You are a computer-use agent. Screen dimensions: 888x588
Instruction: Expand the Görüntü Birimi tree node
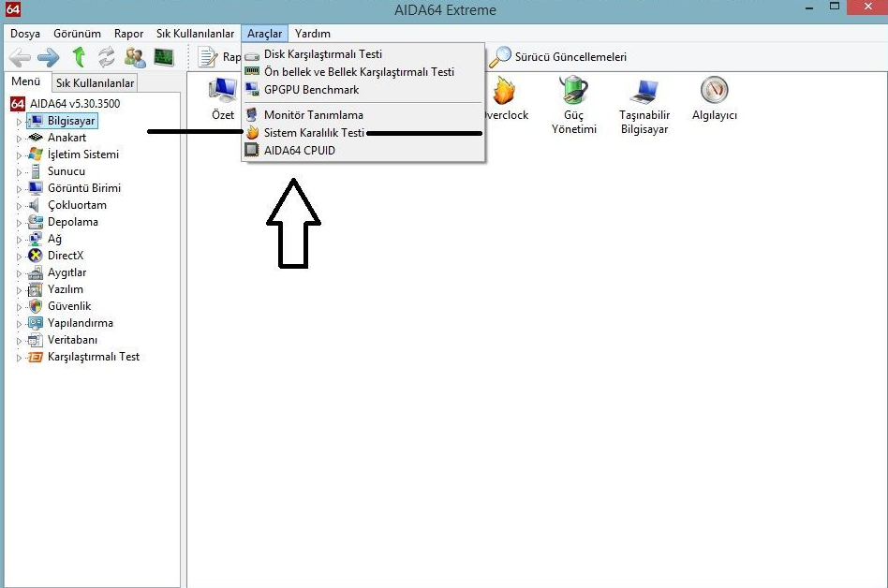point(19,189)
